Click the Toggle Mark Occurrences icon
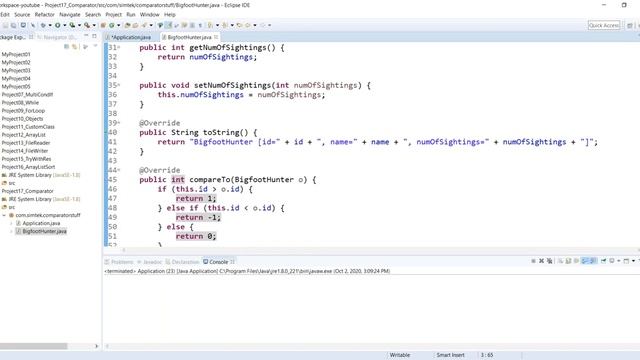The height and width of the screenshot is (360, 640). [x=168, y=25]
